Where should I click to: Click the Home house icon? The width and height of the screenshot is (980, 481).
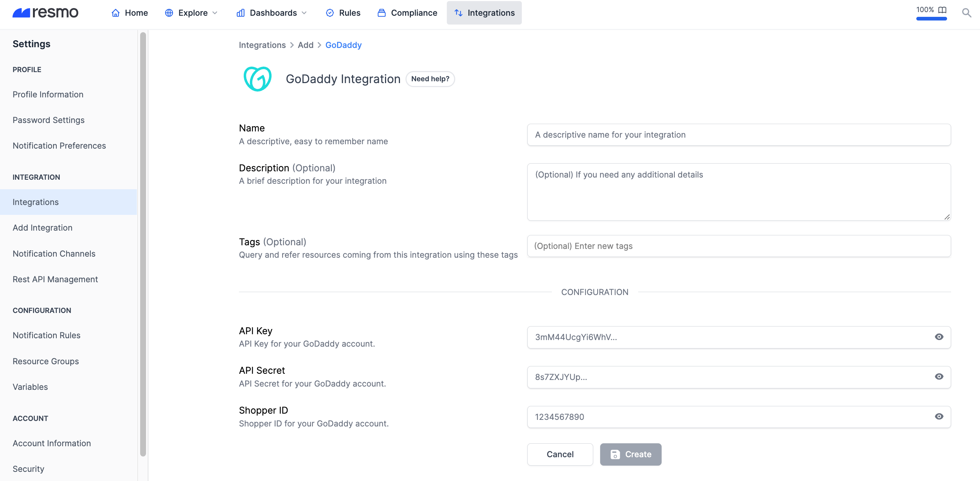(x=116, y=13)
